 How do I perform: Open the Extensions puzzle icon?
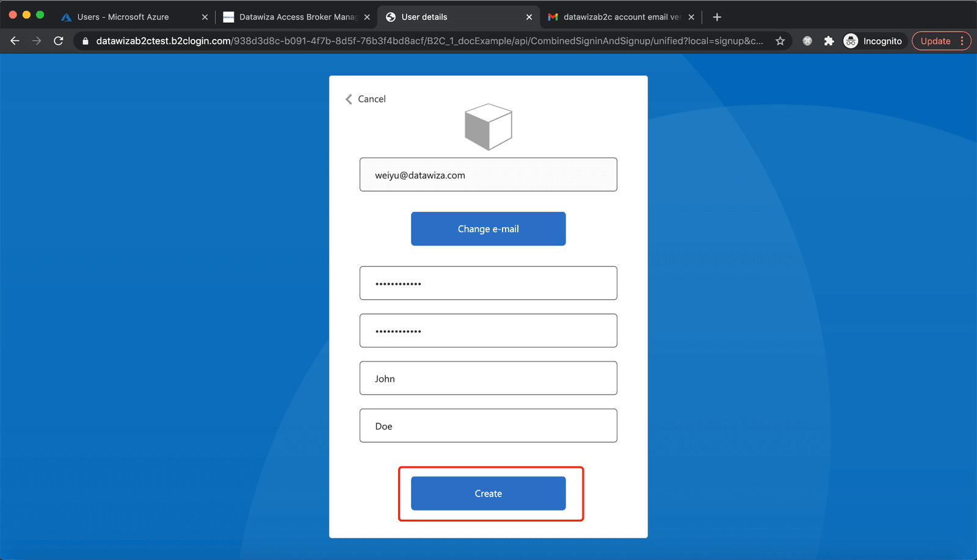(x=829, y=41)
